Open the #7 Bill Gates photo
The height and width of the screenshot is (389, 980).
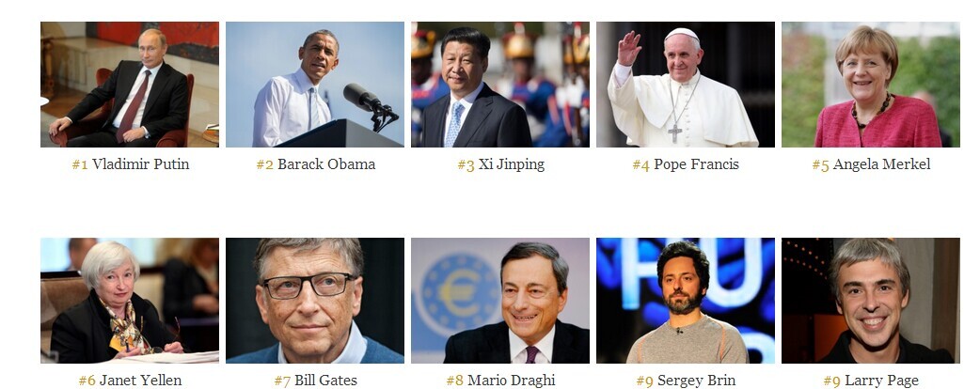[x=314, y=301]
